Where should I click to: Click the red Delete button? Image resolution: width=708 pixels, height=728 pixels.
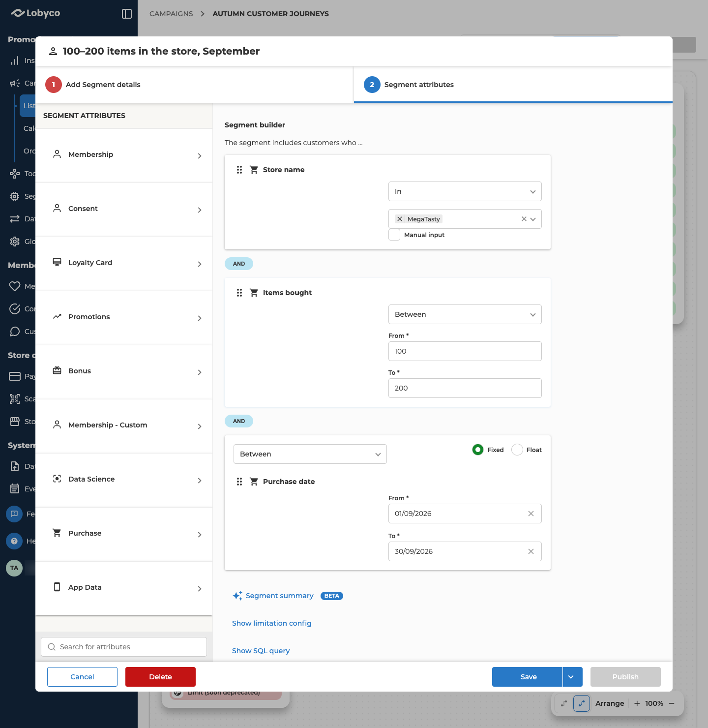tap(160, 677)
